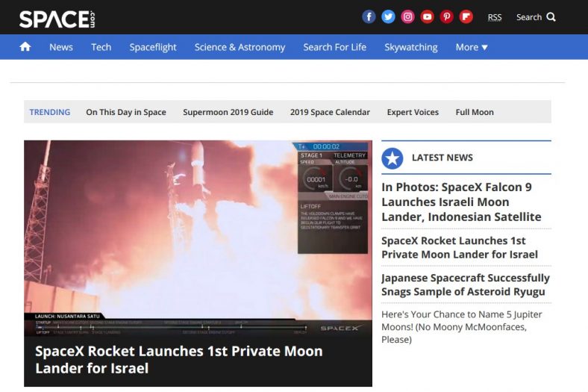
Task: Open Search For Life section
Action: coord(335,47)
